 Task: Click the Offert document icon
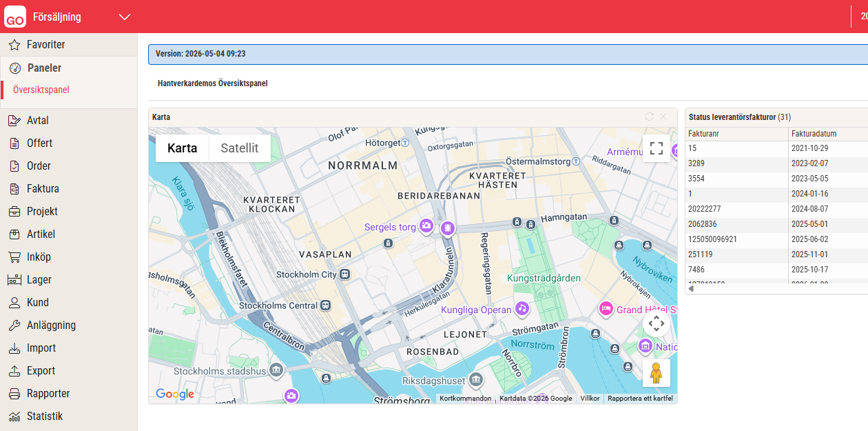[x=14, y=143]
